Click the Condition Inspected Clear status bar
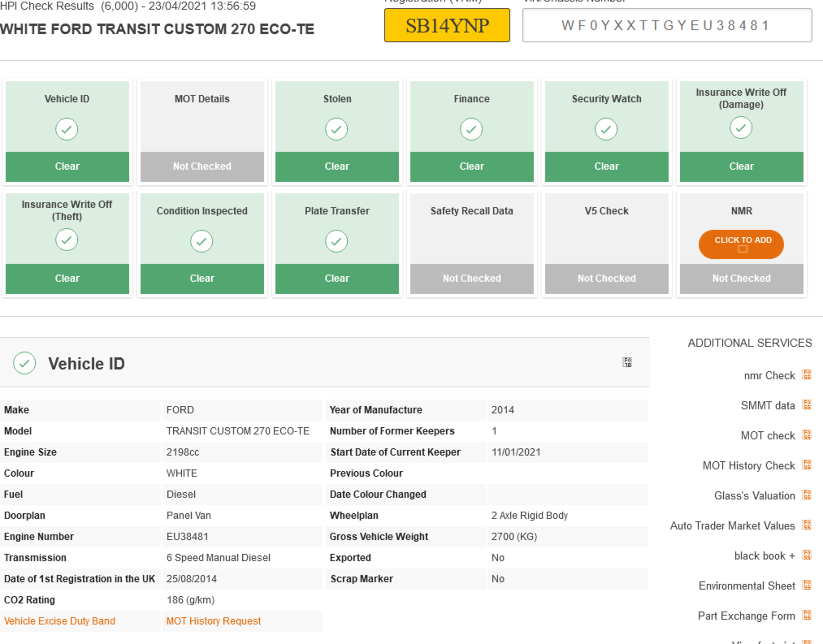The height and width of the screenshot is (644, 823). [202, 279]
